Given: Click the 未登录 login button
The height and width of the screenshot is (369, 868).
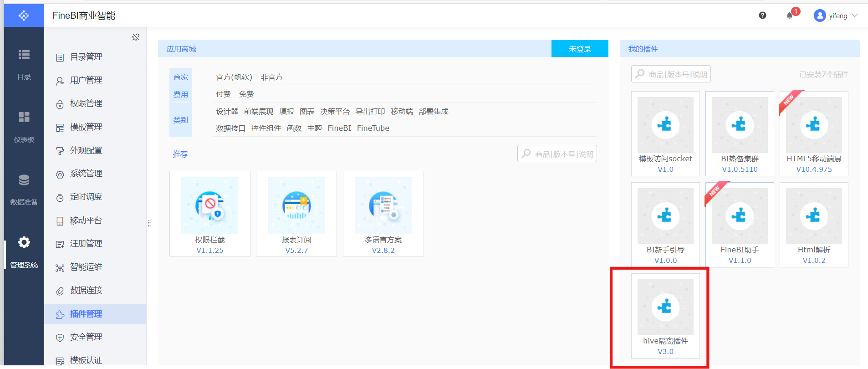Looking at the screenshot, I should click(580, 49).
